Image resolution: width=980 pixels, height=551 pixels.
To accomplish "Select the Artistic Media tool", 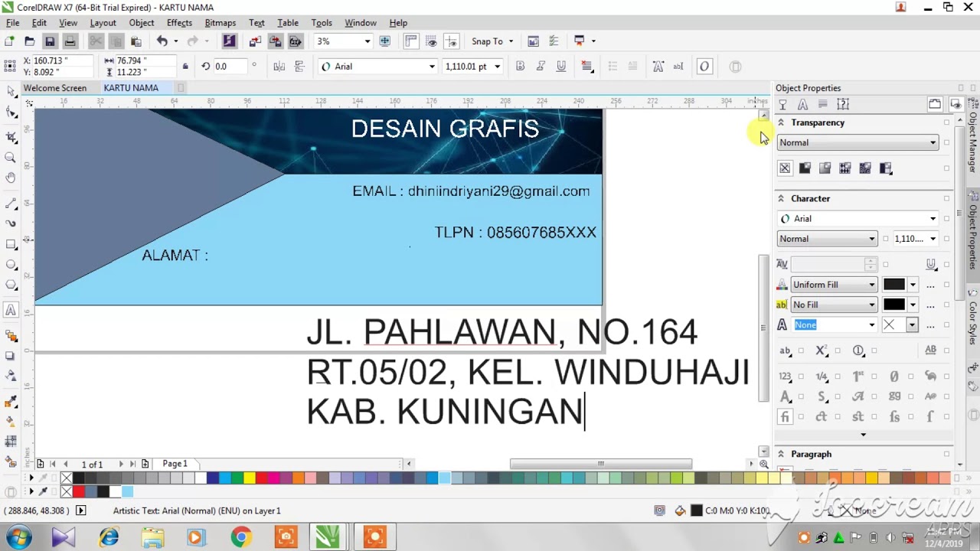I will [11, 223].
